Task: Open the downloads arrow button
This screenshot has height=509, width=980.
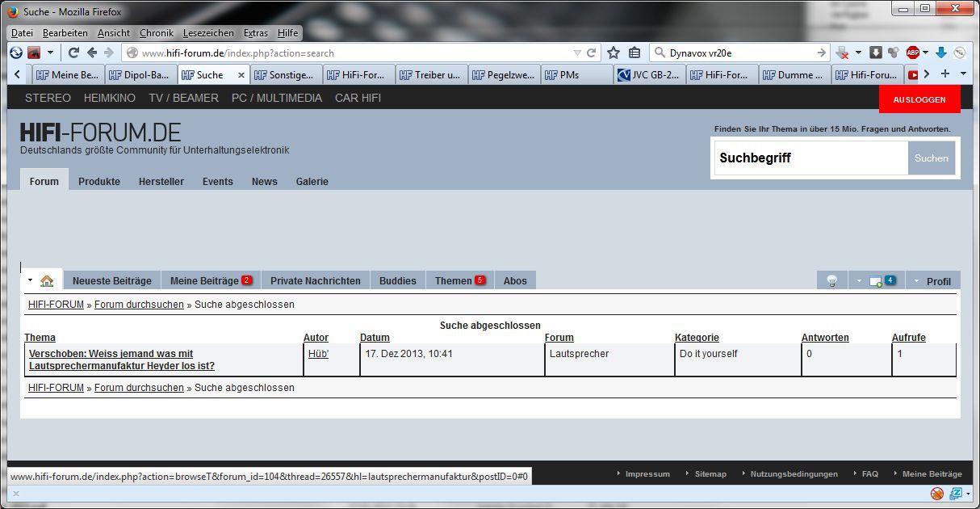Action: (876, 53)
